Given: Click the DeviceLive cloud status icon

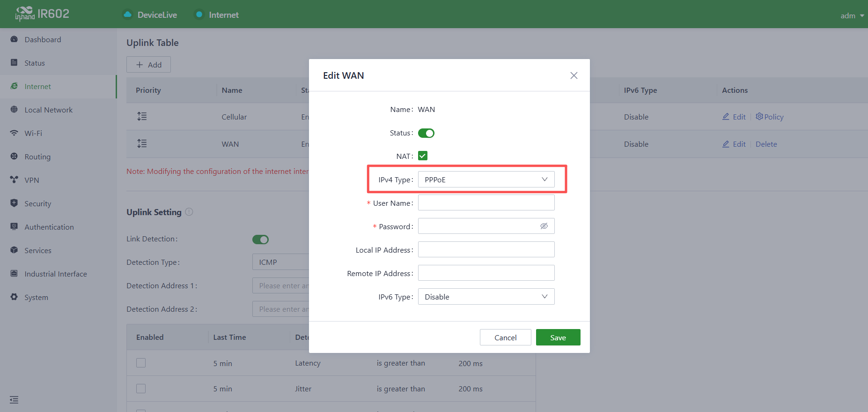Looking at the screenshot, I should pos(127,15).
